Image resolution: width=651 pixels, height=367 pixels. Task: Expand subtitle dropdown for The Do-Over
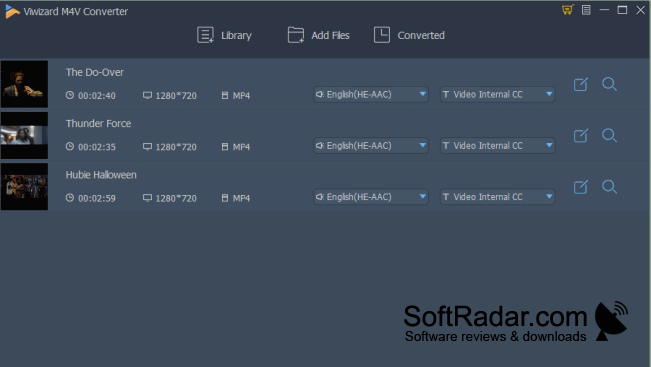497,94
